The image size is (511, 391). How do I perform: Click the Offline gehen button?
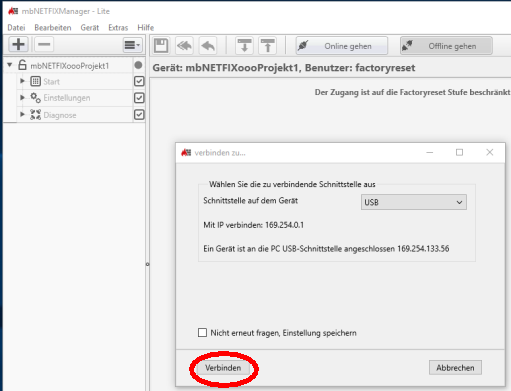coord(446,46)
